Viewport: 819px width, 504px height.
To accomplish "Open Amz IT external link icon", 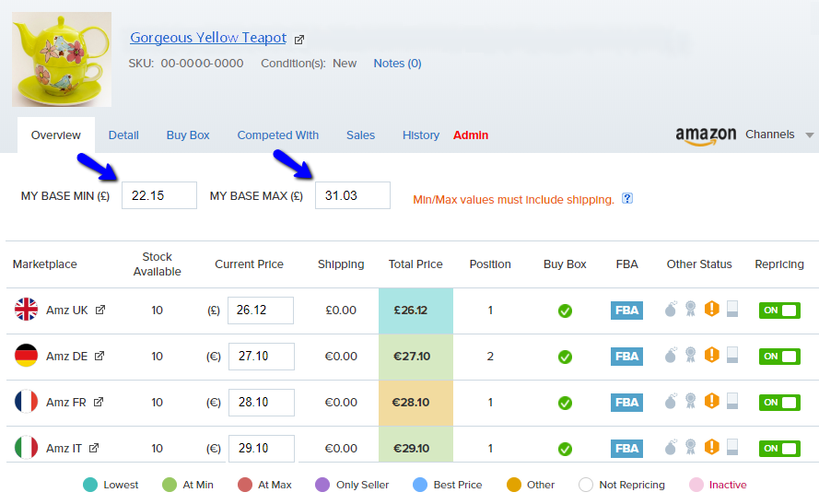I will [x=93, y=448].
